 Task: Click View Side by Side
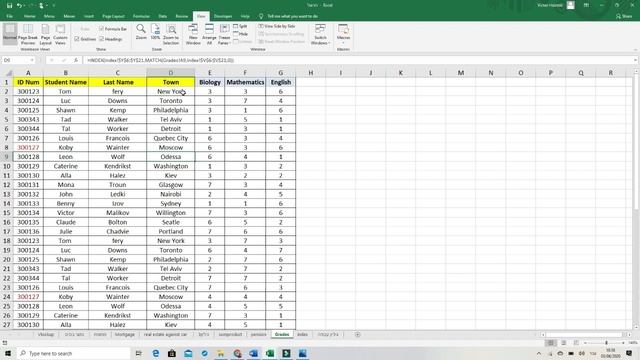(277, 26)
